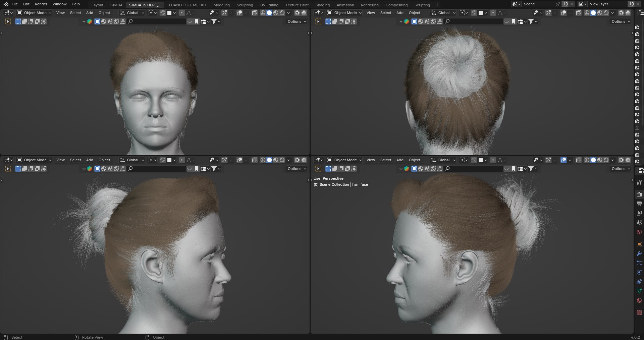The image size is (644, 340).
Task: Toggle gizmos in top-left viewport
Action: [224, 13]
